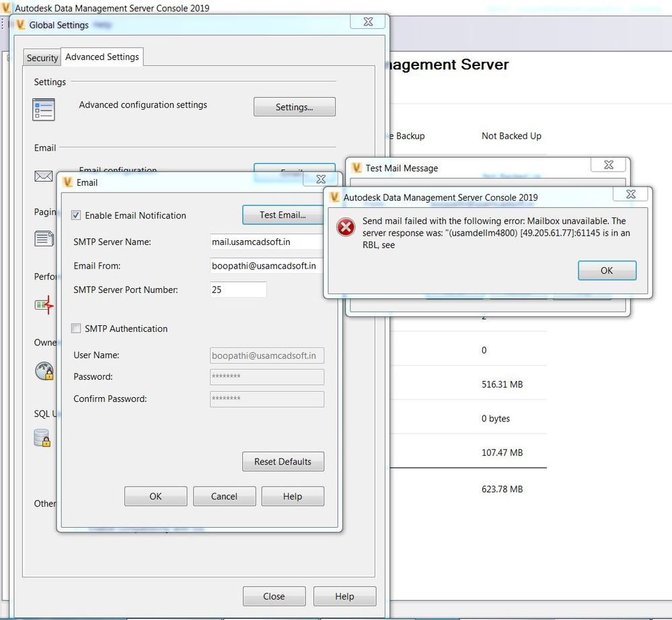
Task: Click the '0 bytes' value
Action: [x=496, y=419]
